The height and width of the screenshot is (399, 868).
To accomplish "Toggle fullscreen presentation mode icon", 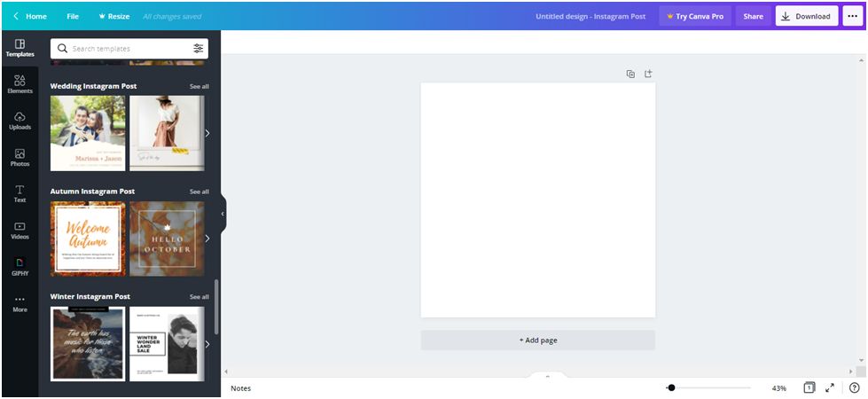I will [830, 388].
